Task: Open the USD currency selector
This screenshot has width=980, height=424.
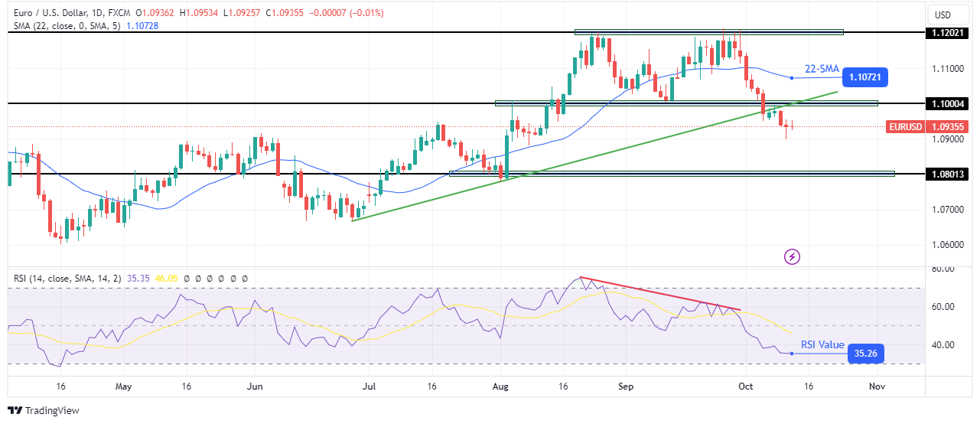Action: click(949, 15)
